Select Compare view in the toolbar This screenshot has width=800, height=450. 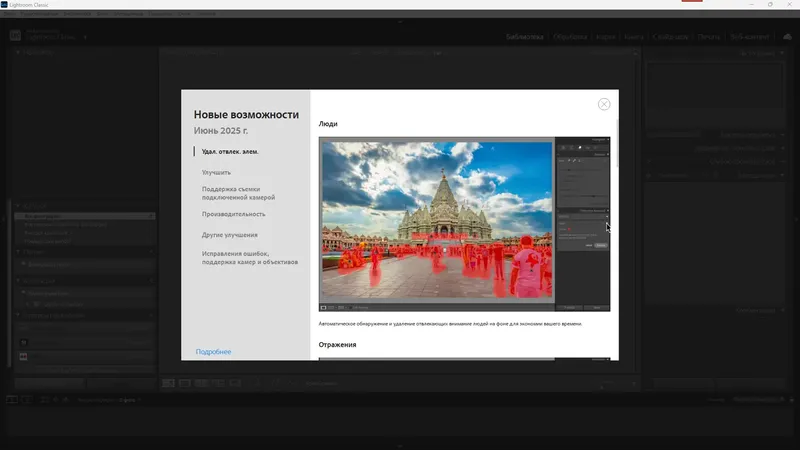(202, 383)
